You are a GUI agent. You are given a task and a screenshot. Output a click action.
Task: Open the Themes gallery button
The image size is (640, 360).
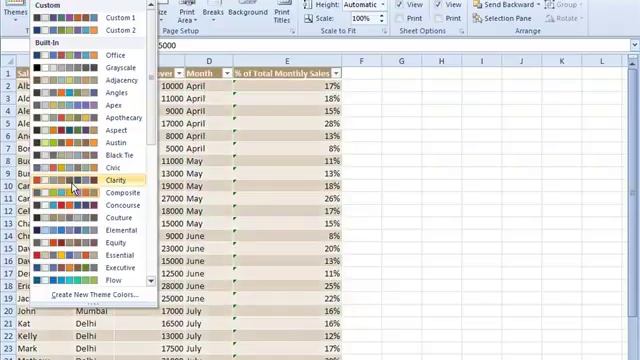point(15,10)
